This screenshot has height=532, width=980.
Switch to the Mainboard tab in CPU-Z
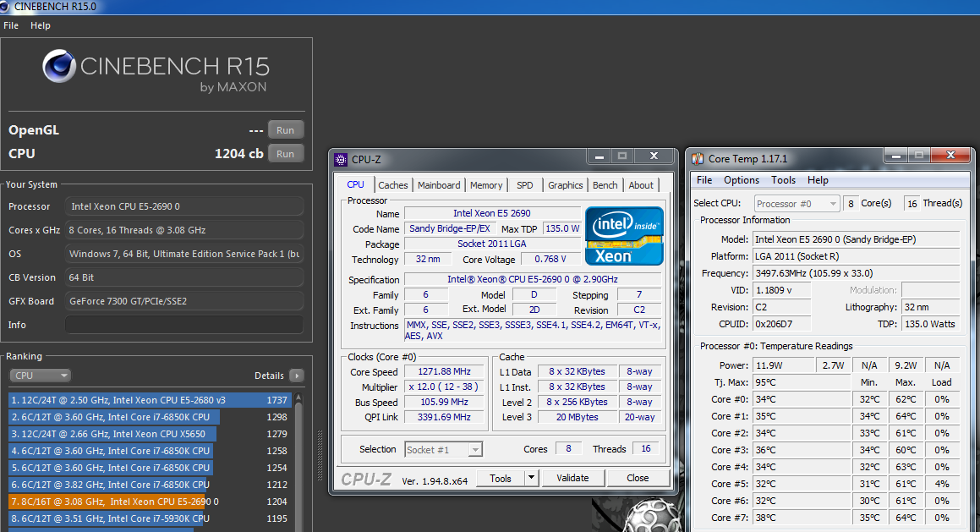[x=439, y=185]
